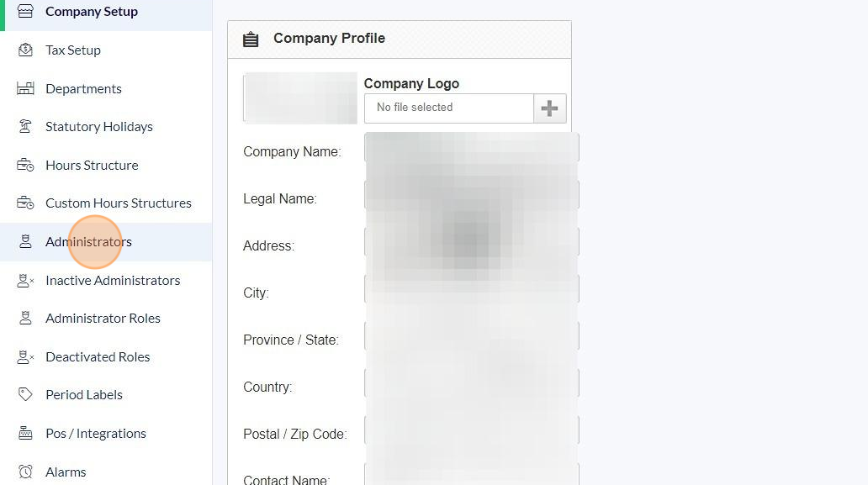Click the Statutory Holidays palm icon

click(25, 127)
